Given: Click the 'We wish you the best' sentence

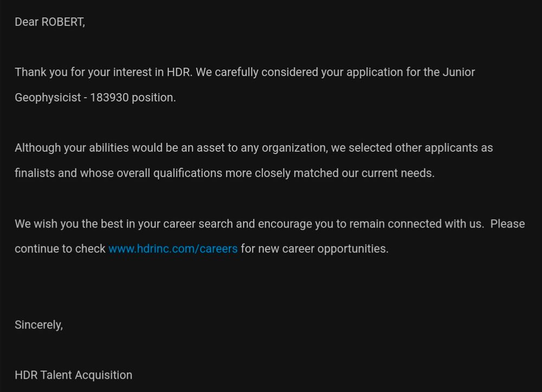Looking at the screenshot, I should [69, 224].
